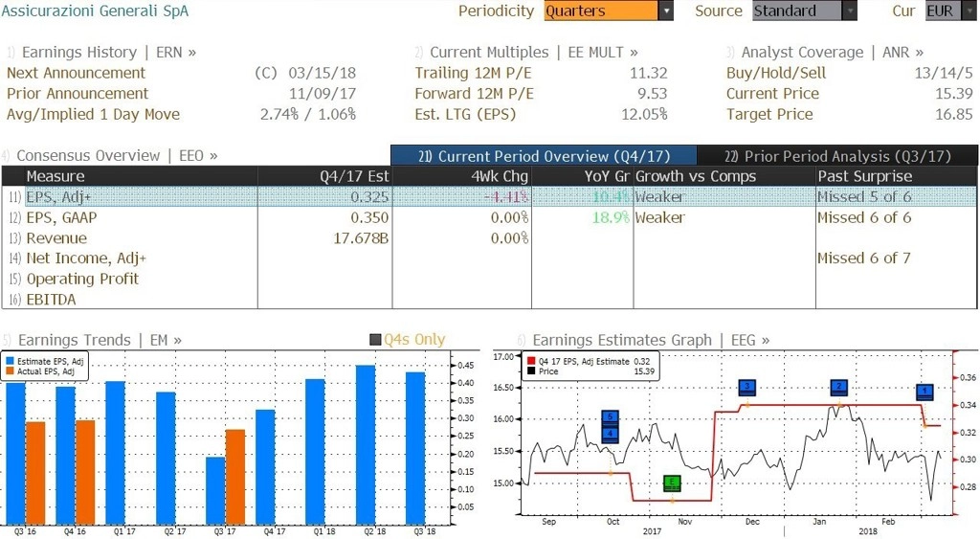This screenshot has height=539, width=980.
Task: Select the Quarters periodicity field
Action: (601, 11)
